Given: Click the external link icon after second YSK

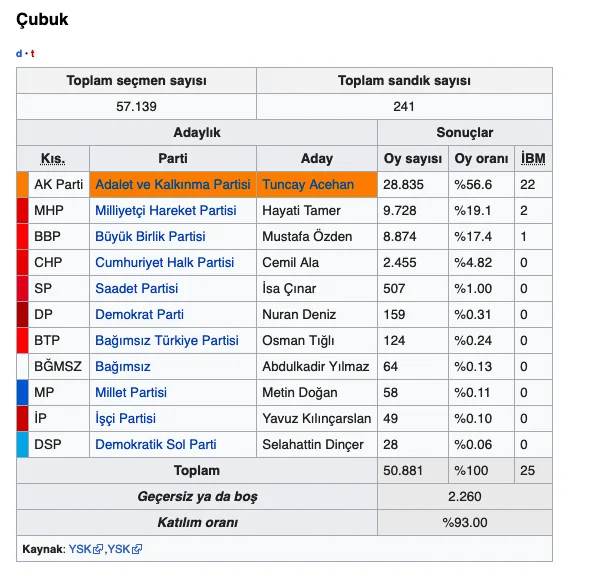Looking at the screenshot, I should (x=137, y=549).
